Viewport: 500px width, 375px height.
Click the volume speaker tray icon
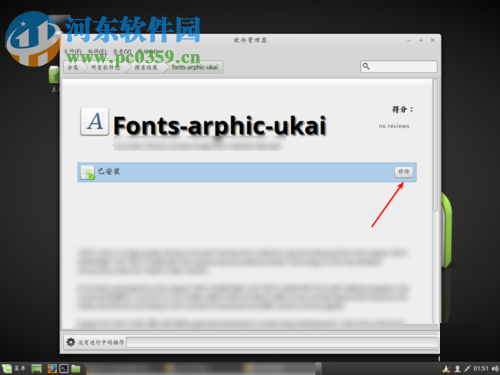pos(495,368)
